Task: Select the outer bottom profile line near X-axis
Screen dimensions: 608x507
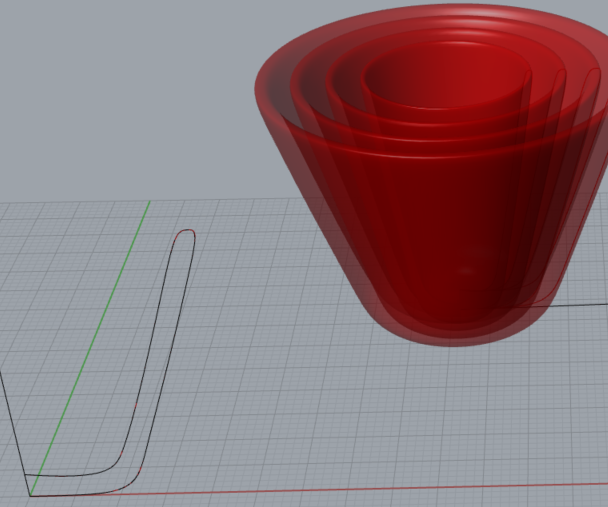Action: (x=80, y=495)
